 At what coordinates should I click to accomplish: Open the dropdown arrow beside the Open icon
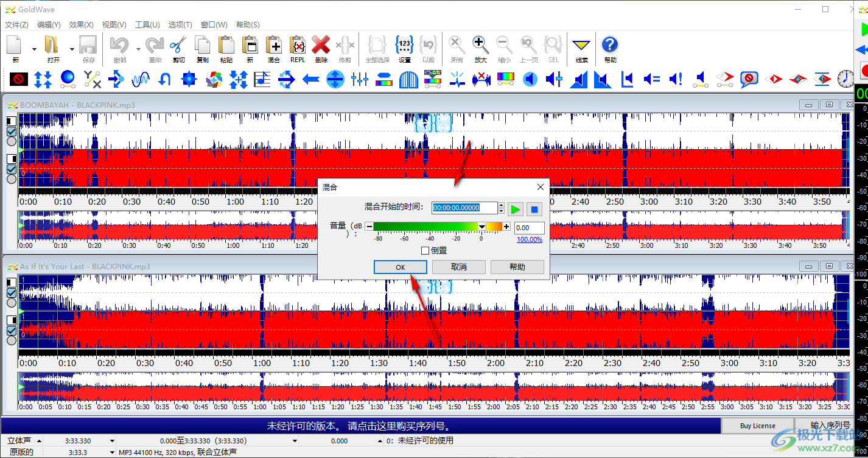[72, 49]
